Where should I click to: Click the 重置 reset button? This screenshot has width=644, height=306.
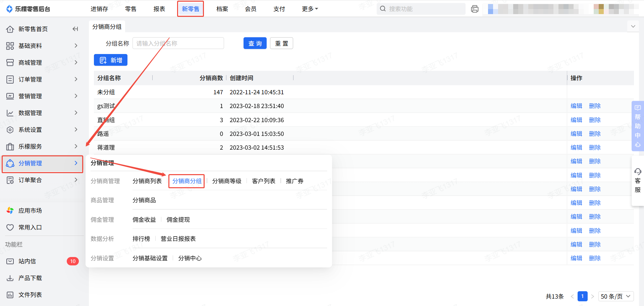(282, 43)
